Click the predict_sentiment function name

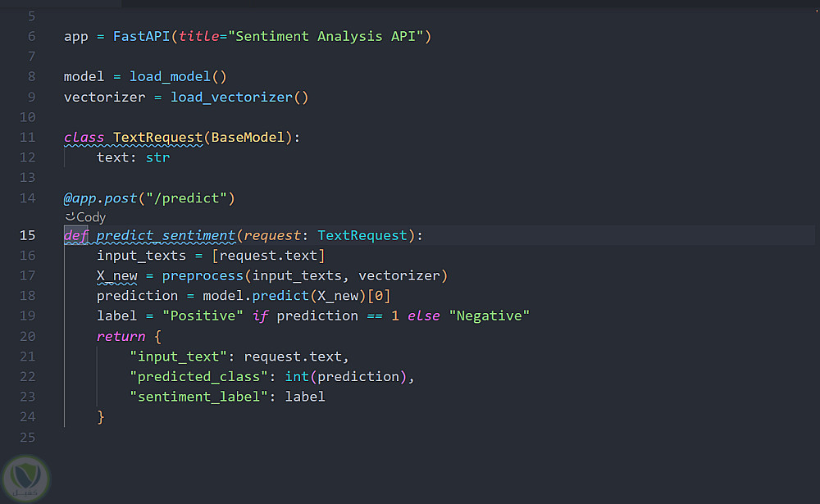click(166, 235)
